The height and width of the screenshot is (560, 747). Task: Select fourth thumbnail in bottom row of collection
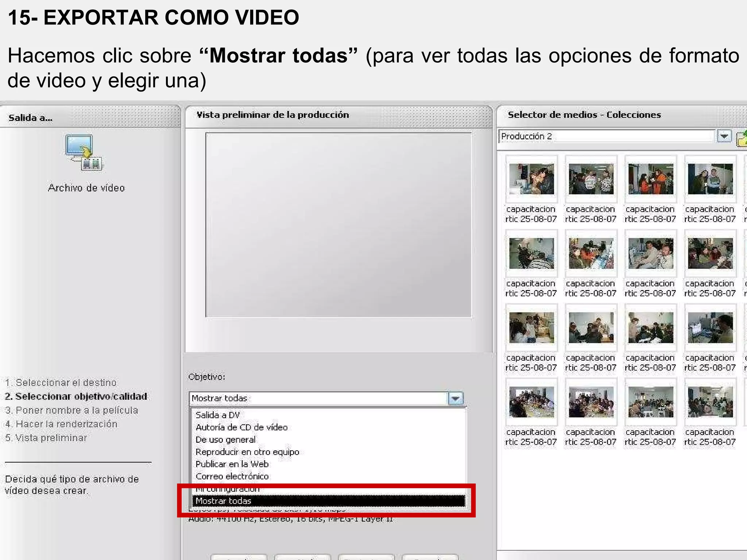point(710,402)
